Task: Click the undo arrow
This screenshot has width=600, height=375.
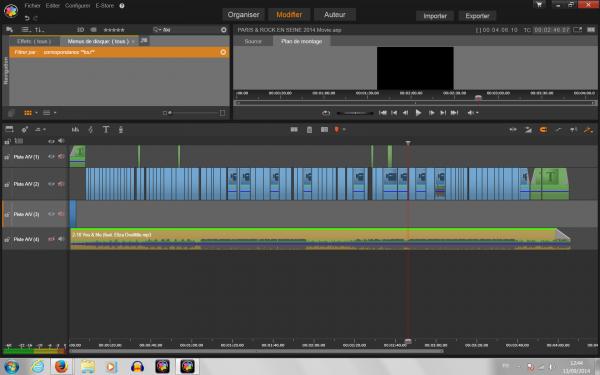Action: coord(27,18)
